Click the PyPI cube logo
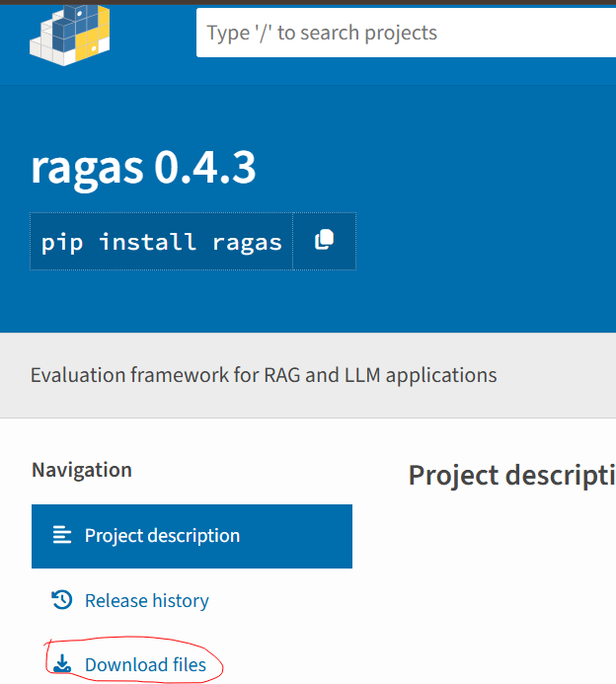The width and height of the screenshot is (616, 684). 70,35
